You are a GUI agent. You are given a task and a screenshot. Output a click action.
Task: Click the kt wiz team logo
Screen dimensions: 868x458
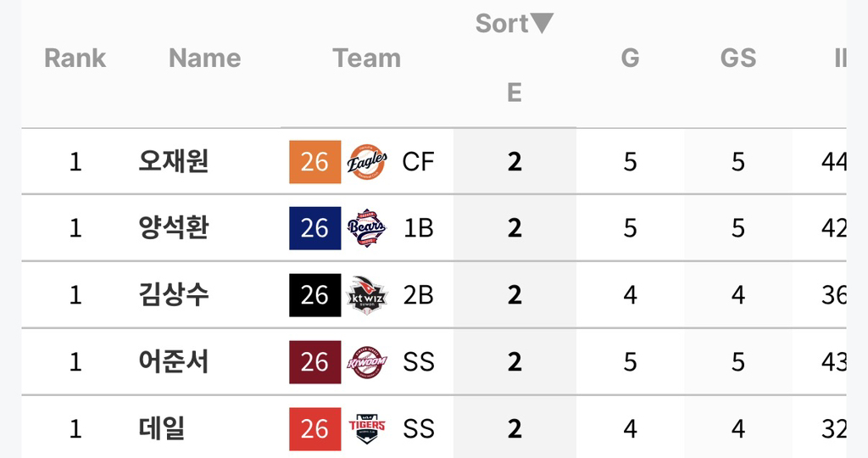coord(366,295)
